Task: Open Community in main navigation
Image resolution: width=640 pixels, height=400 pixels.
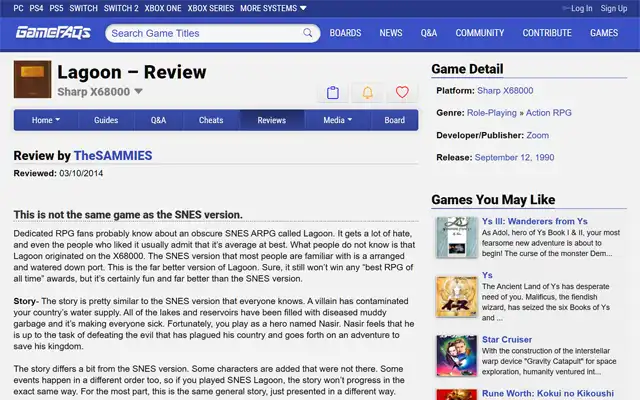Action: 480,33
